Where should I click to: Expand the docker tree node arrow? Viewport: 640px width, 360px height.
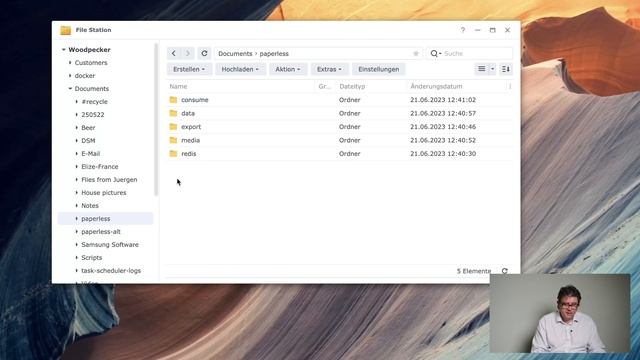tap(70, 76)
